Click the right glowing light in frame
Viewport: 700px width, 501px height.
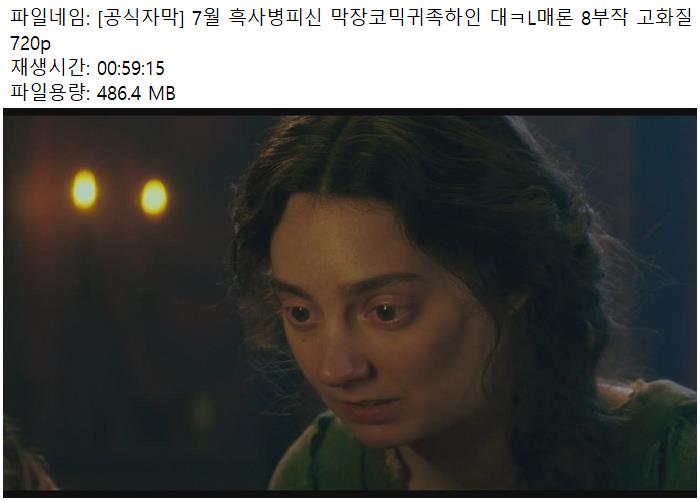point(154,197)
